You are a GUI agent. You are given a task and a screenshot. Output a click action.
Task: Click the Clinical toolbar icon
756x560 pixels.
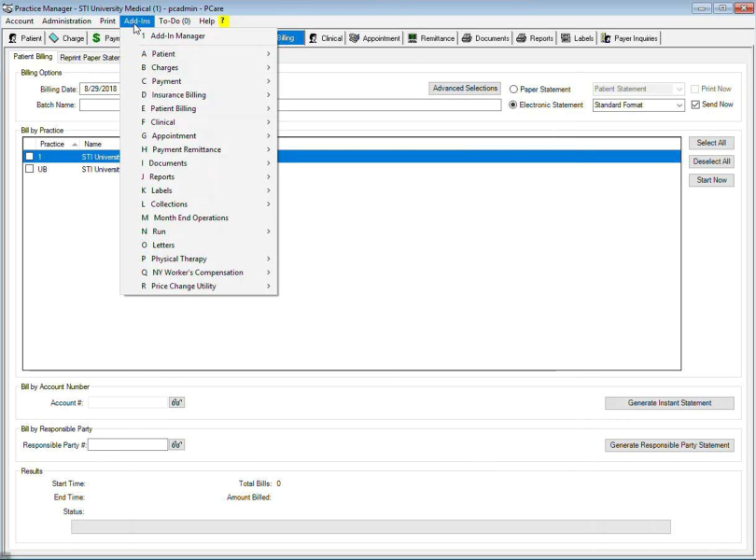326,38
